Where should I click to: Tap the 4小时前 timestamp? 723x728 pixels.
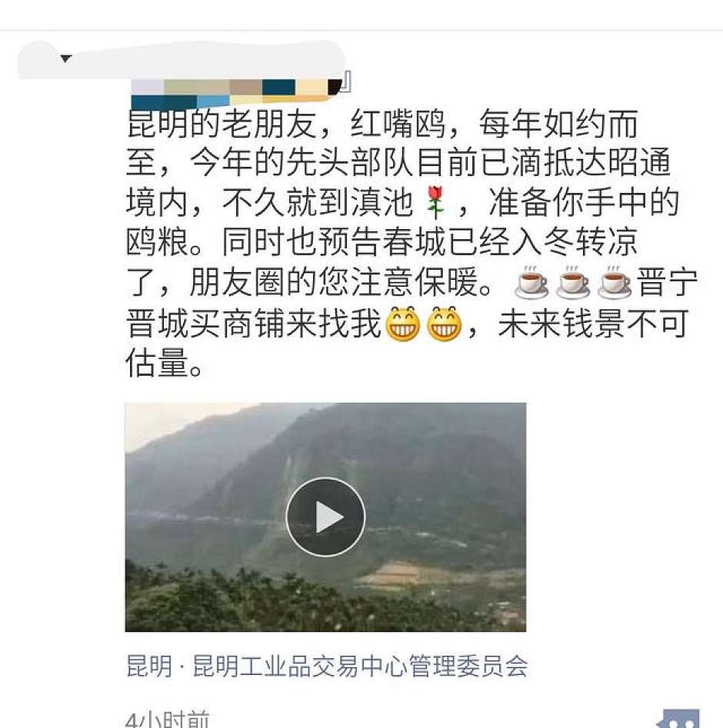pos(168,720)
